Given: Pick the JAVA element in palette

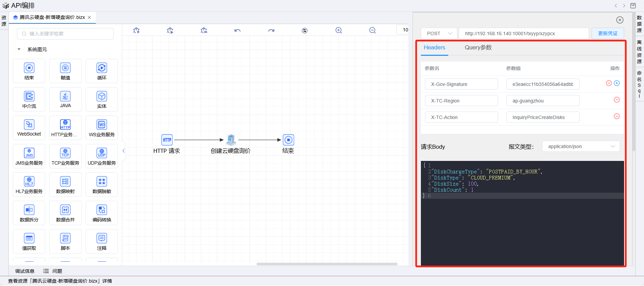Looking at the screenshot, I should click(x=65, y=99).
